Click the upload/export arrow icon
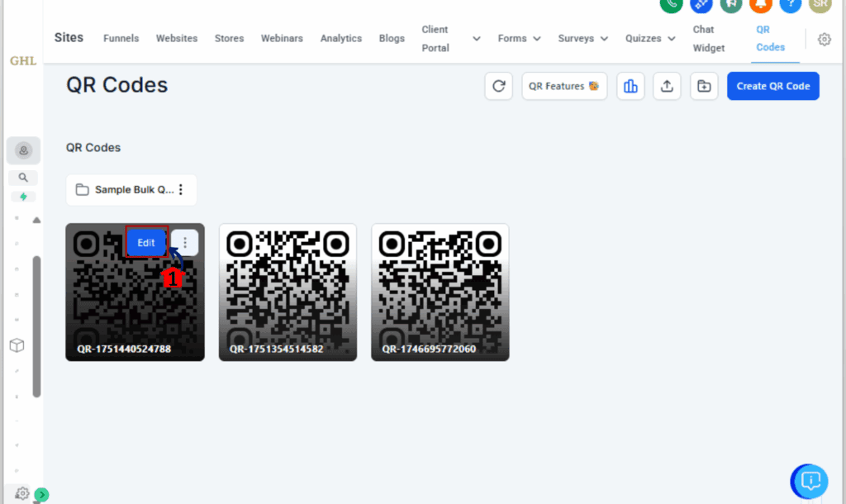Image resolution: width=846 pixels, height=504 pixels. pyautogui.click(x=667, y=86)
